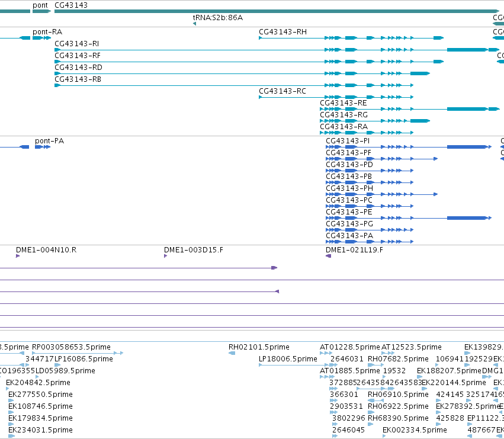Image resolution: width=504 pixels, height=439 pixels.
Task: Click the LP16086.5prime EST label
Action: pos(84,359)
